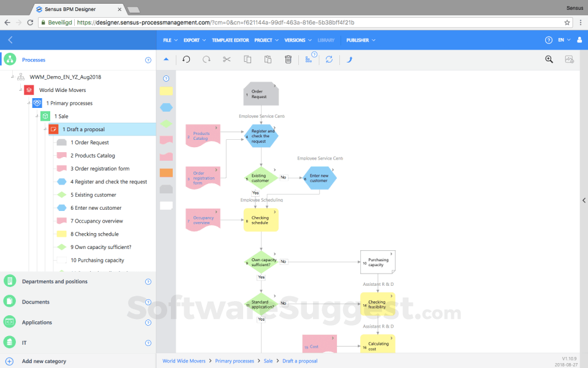Click the Departments and positions icon
Screen dimensions: 588x368
[10, 281]
